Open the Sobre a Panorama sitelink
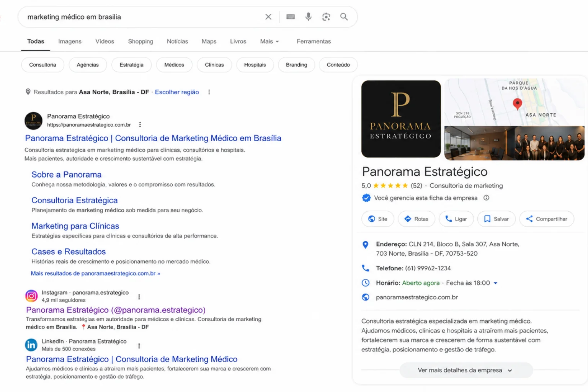Screen dimensions: 588x392 67,175
